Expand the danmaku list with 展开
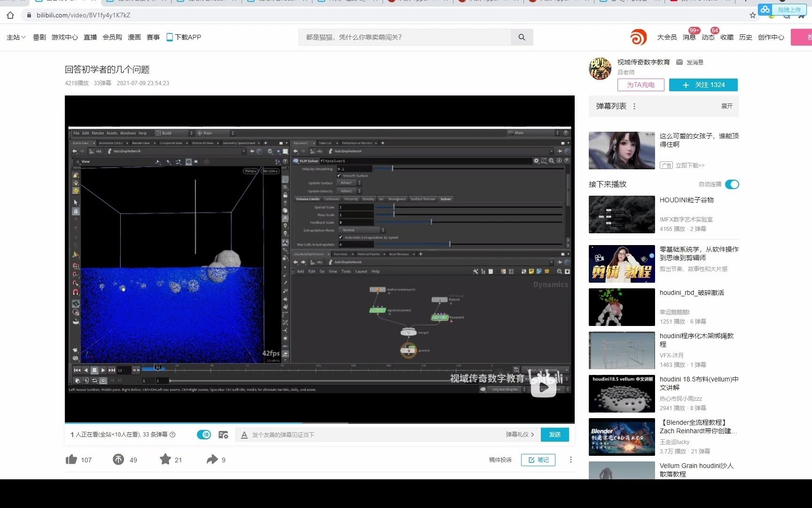 coord(726,106)
